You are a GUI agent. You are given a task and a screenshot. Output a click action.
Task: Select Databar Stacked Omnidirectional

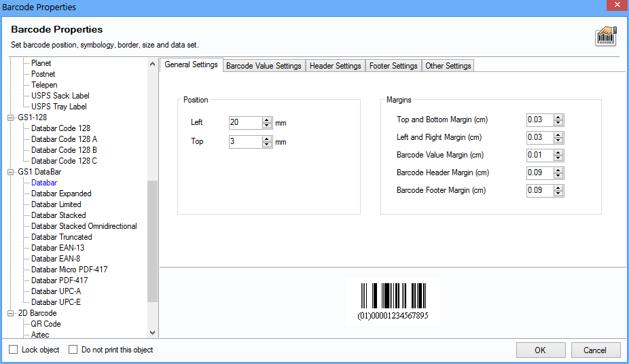click(84, 226)
